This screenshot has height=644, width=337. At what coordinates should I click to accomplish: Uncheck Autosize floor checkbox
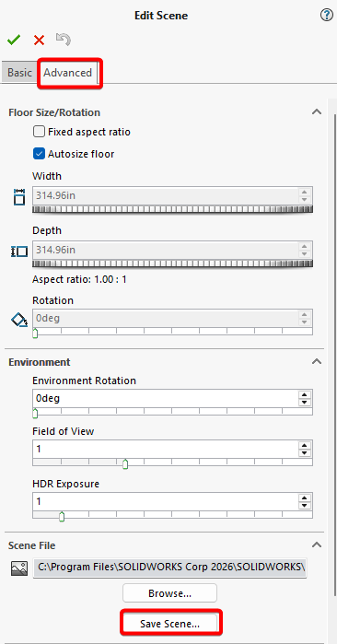pos(39,154)
